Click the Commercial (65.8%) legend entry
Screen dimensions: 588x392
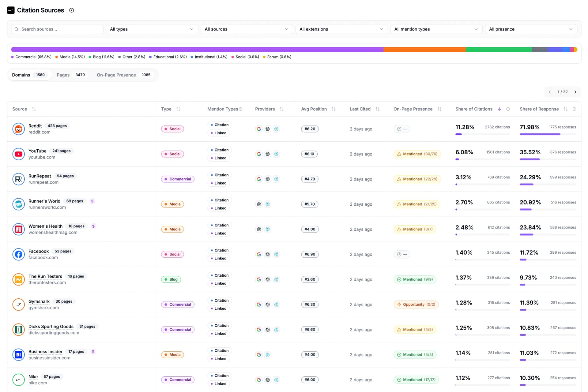[31, 57]
